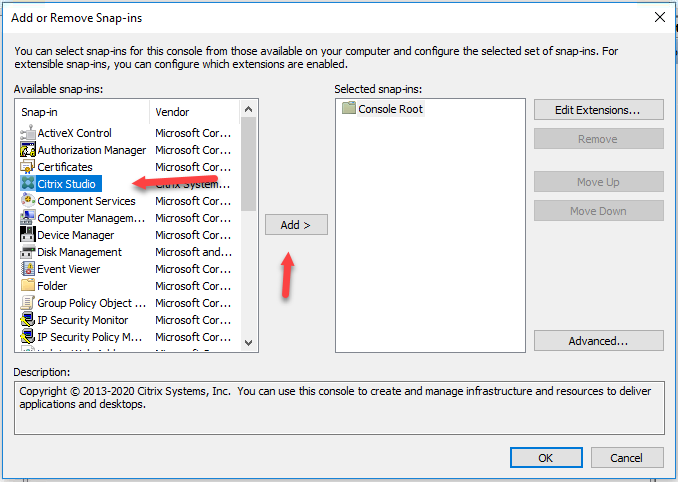Select the Console Root folder node

(x=389, y=109)
